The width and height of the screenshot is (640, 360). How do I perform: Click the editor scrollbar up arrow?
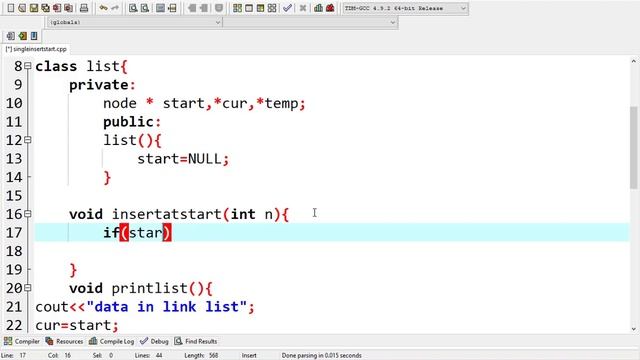tap(633, 62)
